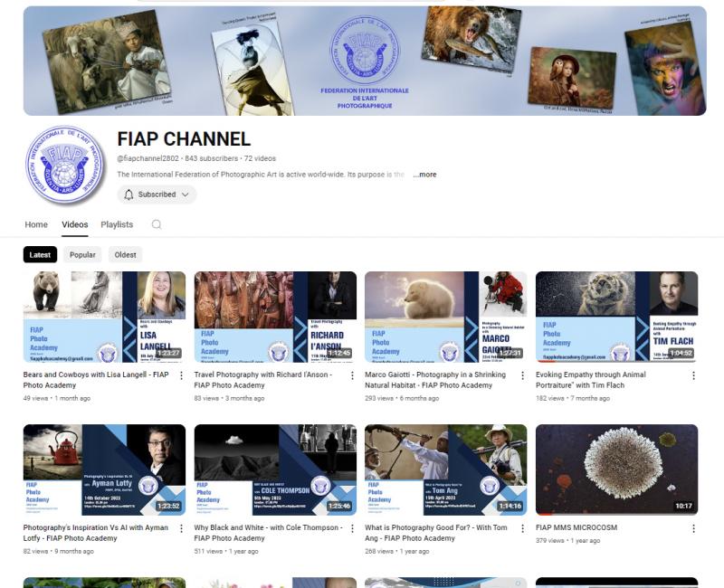Open options menu for Cole Thompson video

[x=352, y=528]
